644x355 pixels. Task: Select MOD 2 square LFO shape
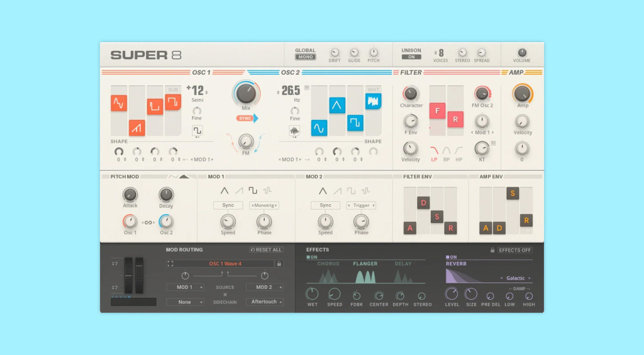[x=351, y=190]
